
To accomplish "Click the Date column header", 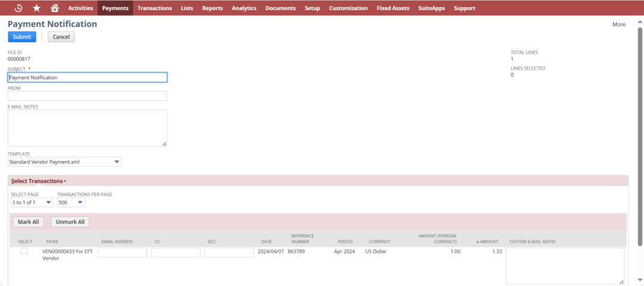I will 267,242.
